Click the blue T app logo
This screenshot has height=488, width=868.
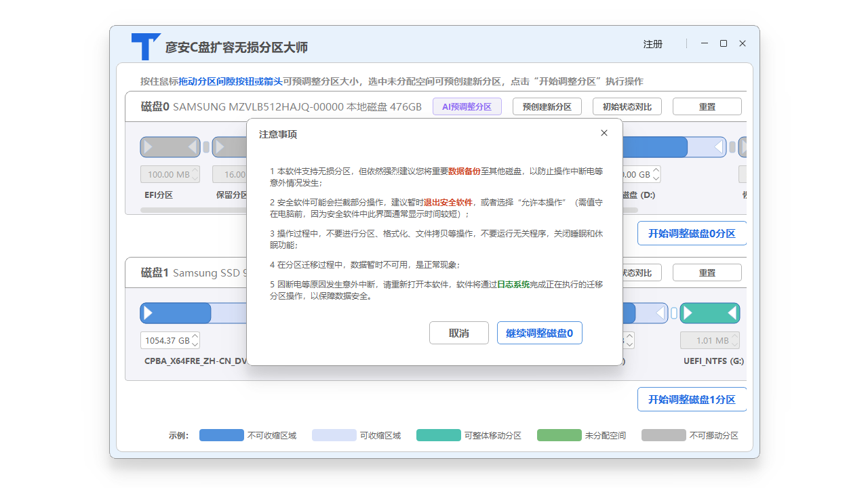[146, 46]
